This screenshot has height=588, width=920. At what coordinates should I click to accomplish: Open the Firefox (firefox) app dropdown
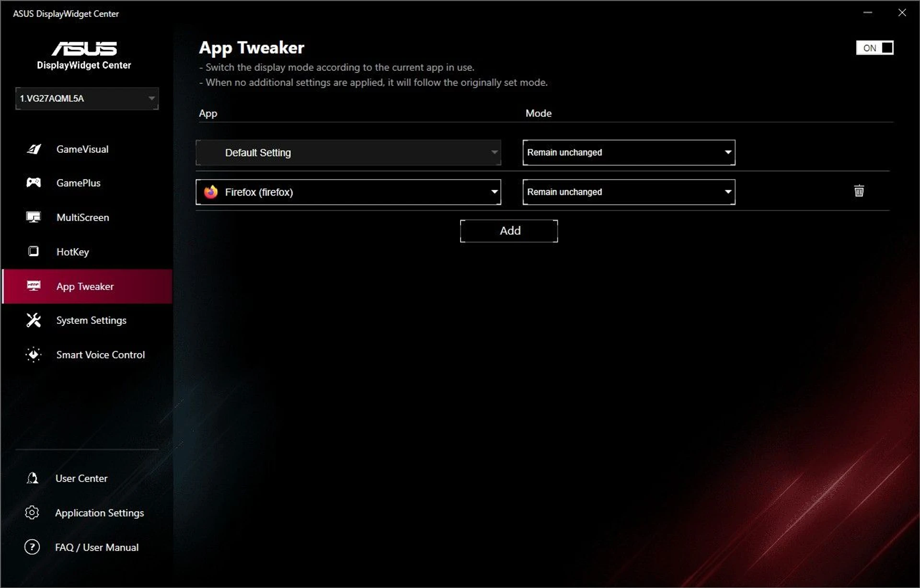coord(348,192)
